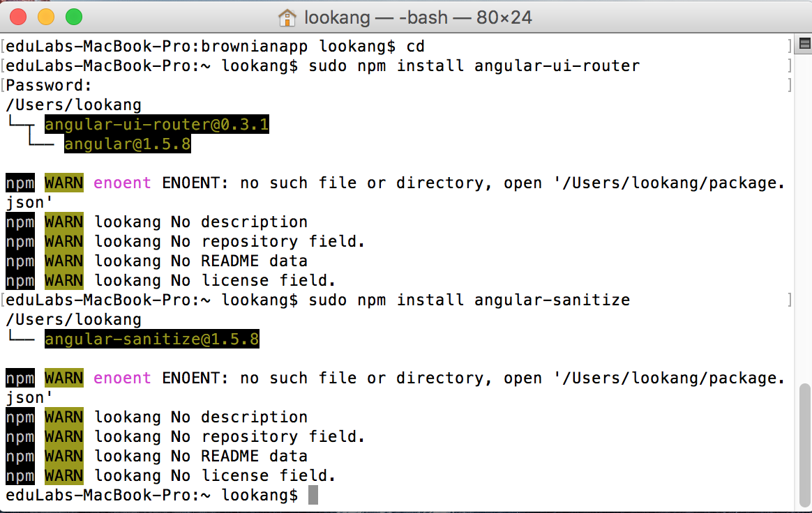
Task: Click the split pane icon
Action: 804,45
